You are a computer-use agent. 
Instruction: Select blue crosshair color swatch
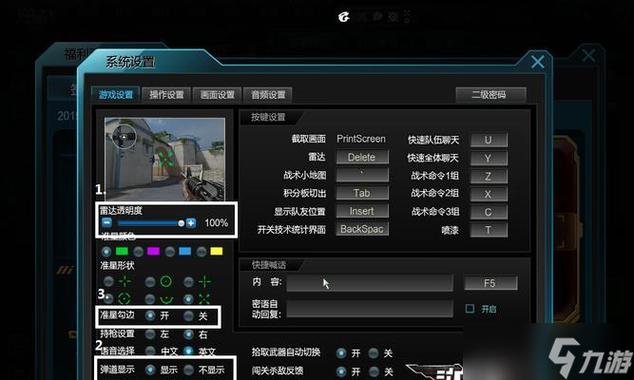(185, 251)
